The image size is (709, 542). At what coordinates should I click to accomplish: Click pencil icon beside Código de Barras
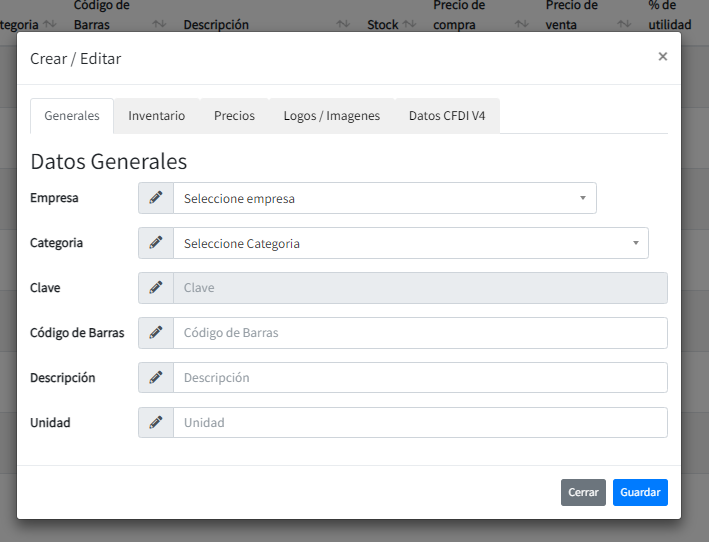tap(156, 333)
